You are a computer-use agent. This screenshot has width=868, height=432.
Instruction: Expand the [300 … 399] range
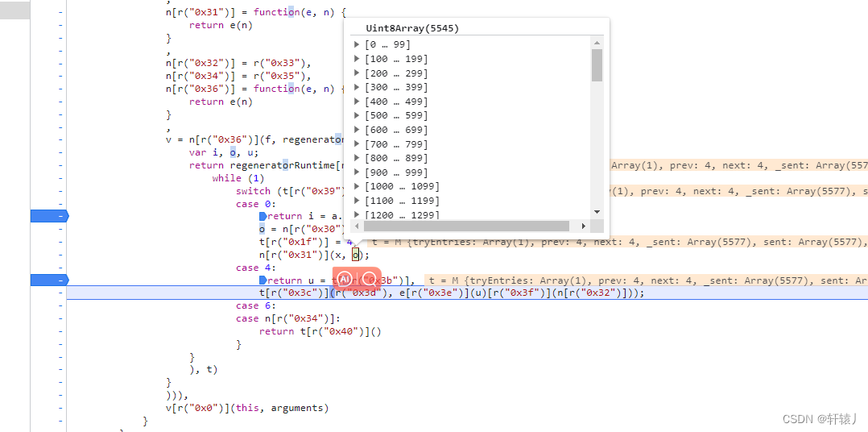[x=357, y=87]
